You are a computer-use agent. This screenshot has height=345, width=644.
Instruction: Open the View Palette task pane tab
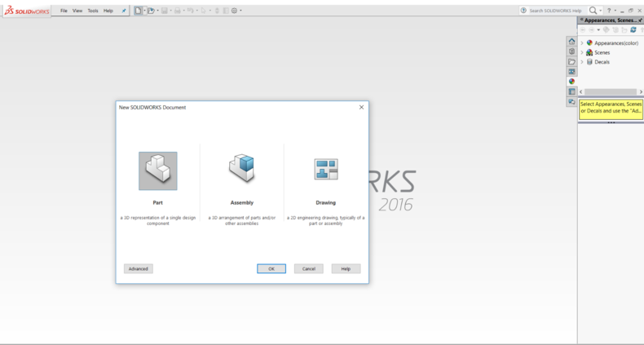point(571,72)
